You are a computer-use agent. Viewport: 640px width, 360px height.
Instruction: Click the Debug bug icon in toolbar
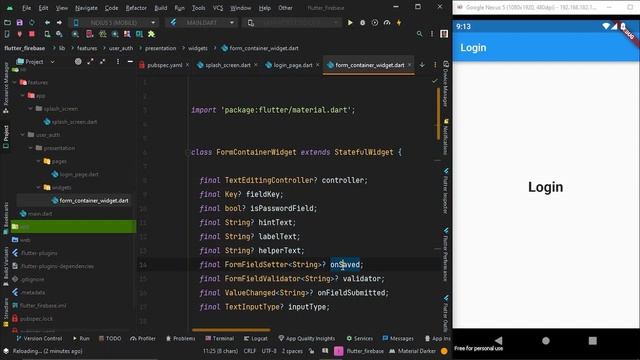[x=362, y=23]
